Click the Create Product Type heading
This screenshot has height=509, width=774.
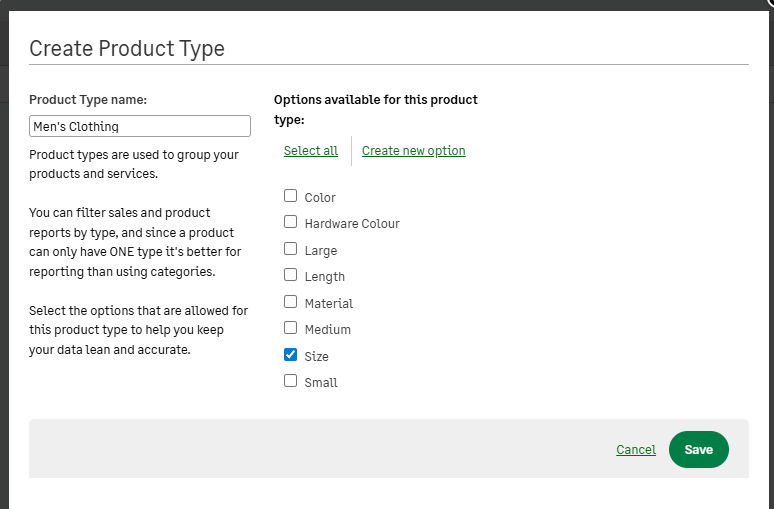127,48
